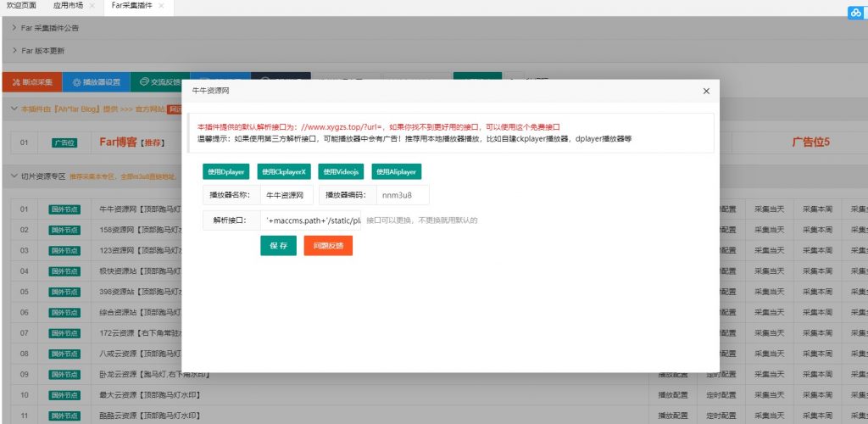The height and width of the screenshot is (424, 868).
Task: Click the 保存 button
Action: click(278, 246)
